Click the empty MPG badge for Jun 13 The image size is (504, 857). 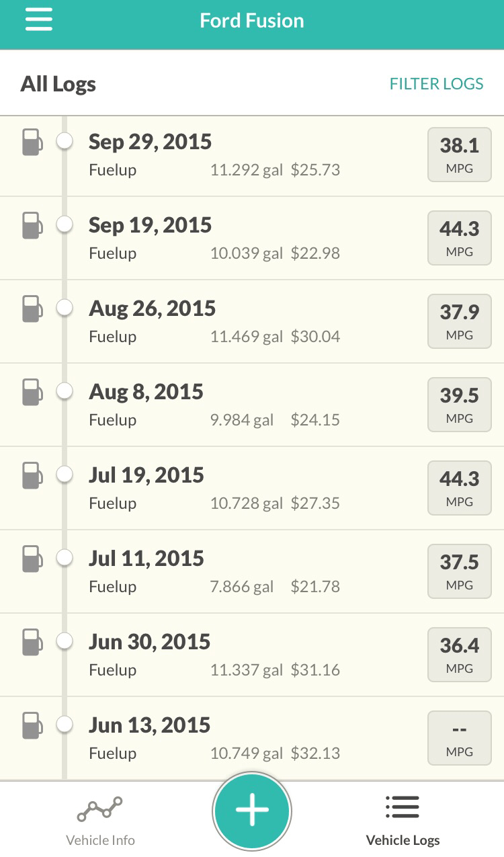(x=460, y=739)
